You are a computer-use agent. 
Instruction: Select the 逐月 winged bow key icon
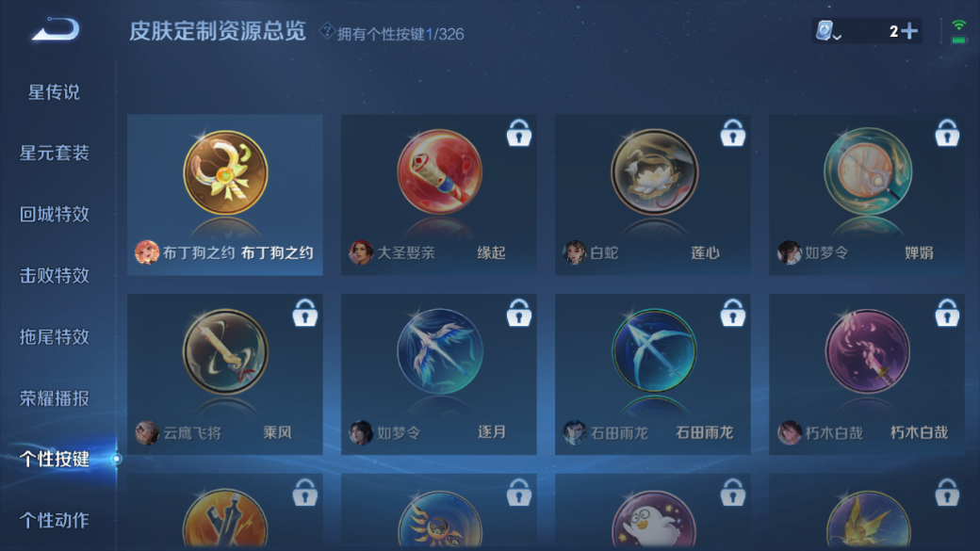[x=439, y=351]
